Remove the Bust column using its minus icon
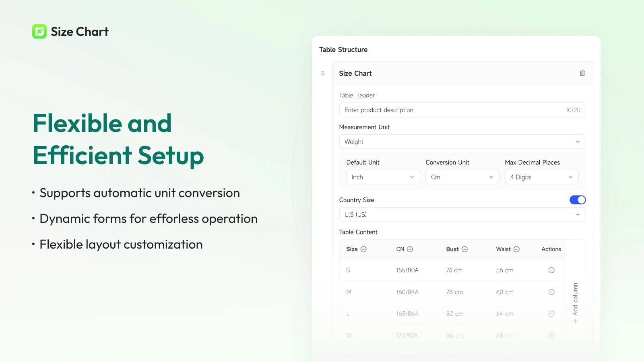The height and width of the screenshot is (362, 644). pyautogui.click(x=464, y=249)
